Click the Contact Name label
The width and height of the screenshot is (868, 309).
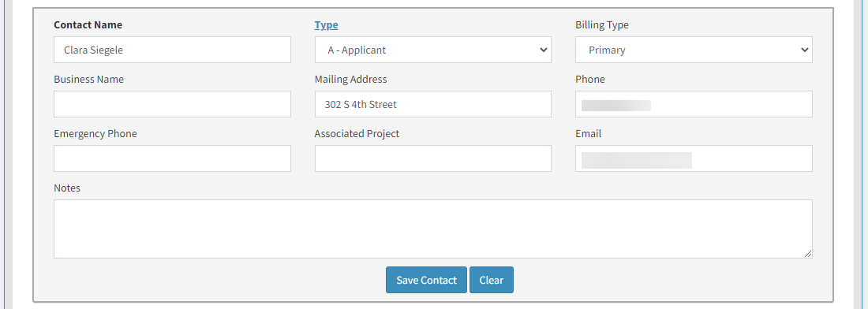[88, 25]
